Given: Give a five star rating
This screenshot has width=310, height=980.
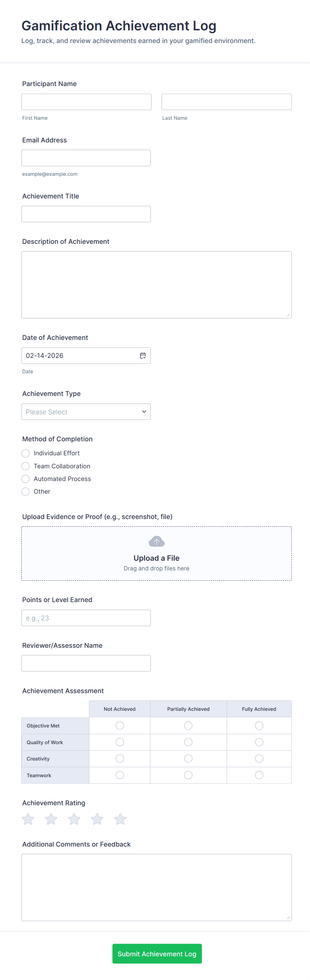Looking at the screenshot, I should [120, 819].
